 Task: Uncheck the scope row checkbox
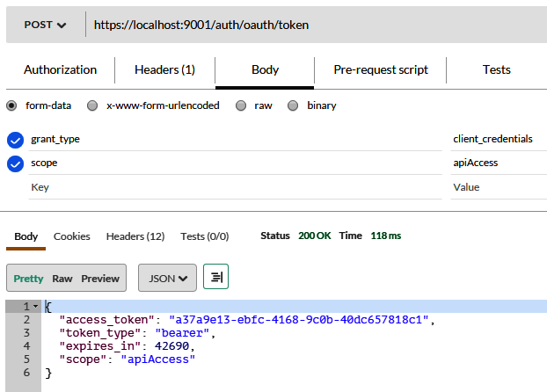(15, 163)
